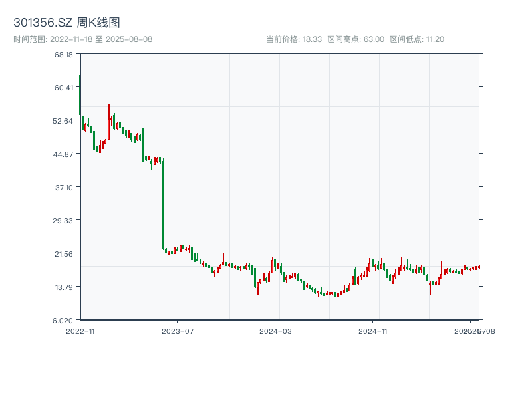Click the 区间低点 11.20 label
Viewport: 532px width, 399px height.
(x=417, y=39)
